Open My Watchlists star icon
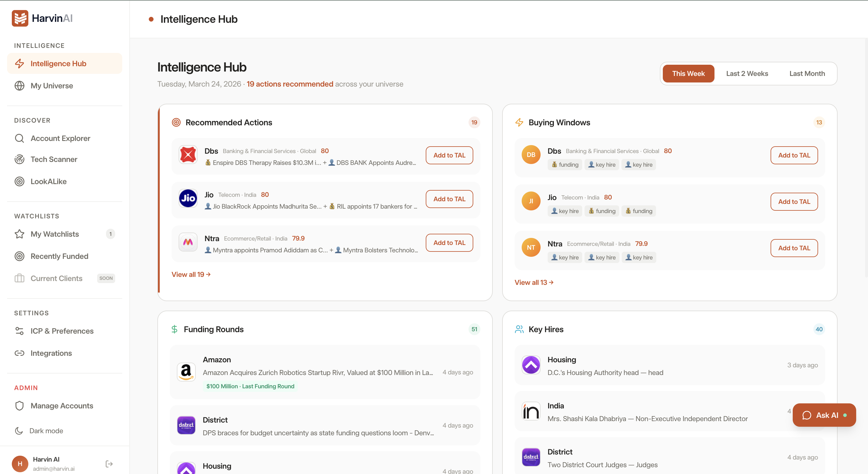This screenshot has height=474, width=868. click(19, 234)
